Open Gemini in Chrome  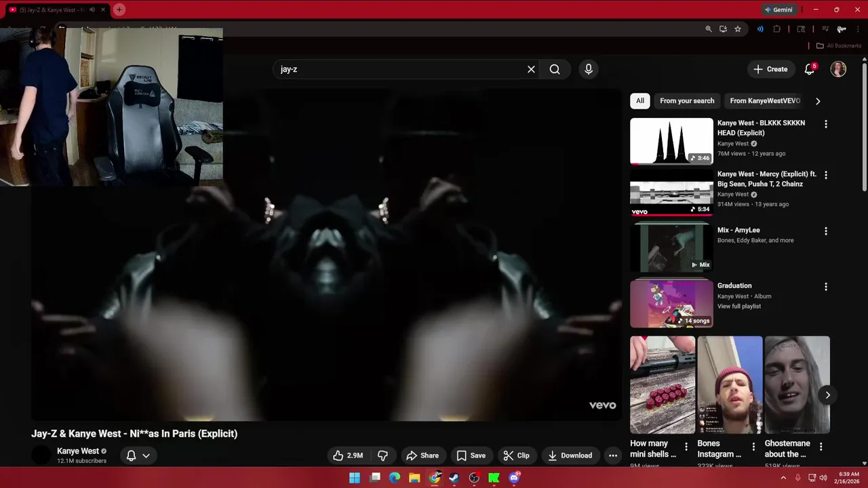pos(778,9)
